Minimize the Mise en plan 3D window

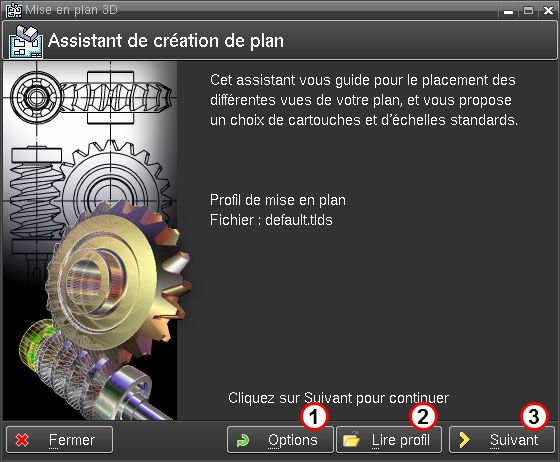click(x=509, y=11)
